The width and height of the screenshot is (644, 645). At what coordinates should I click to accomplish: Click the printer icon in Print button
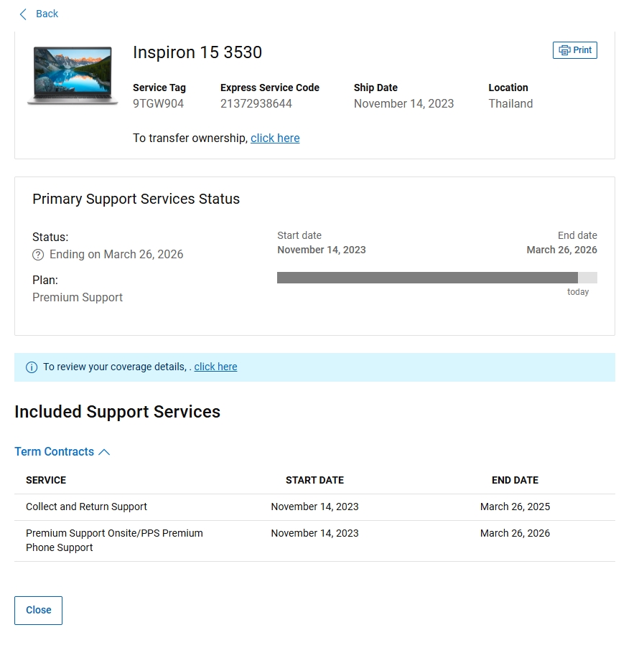click(x=564, y=50)
